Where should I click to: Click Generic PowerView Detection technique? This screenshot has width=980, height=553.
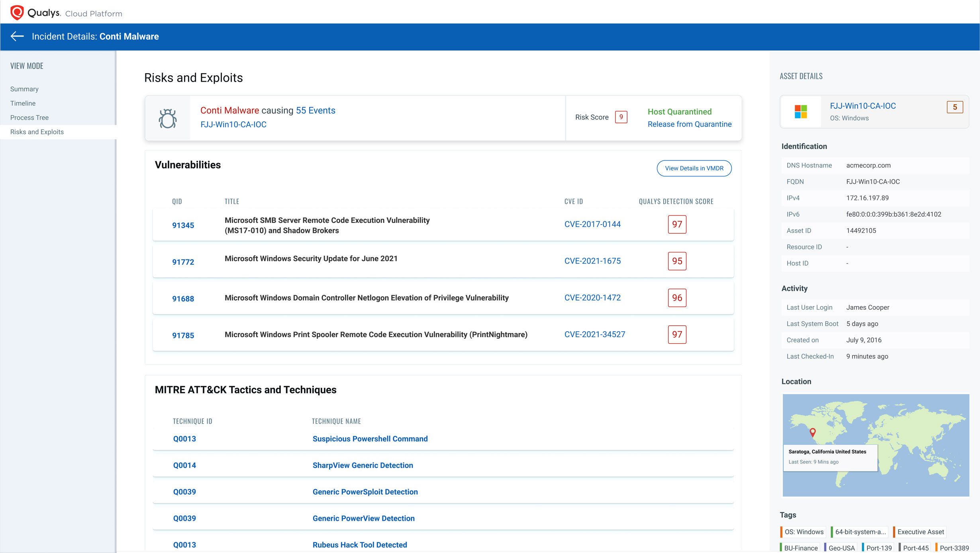tap(363, 518)
